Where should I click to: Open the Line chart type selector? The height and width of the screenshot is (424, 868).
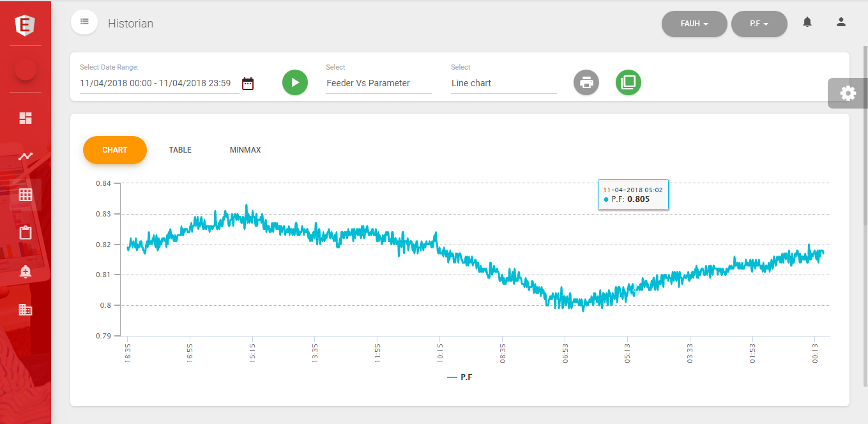click(x=503, y=83)
